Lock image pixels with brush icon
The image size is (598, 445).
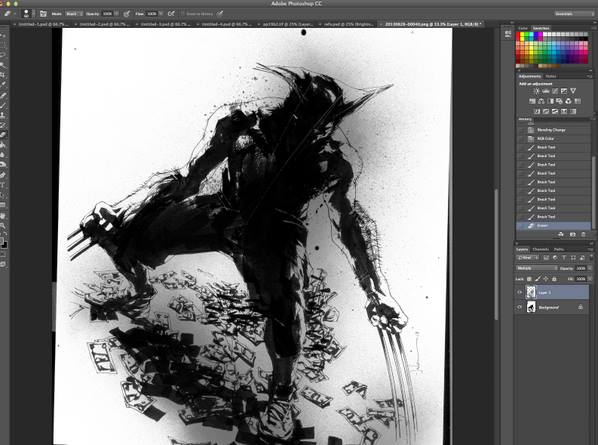coord(538,279)
